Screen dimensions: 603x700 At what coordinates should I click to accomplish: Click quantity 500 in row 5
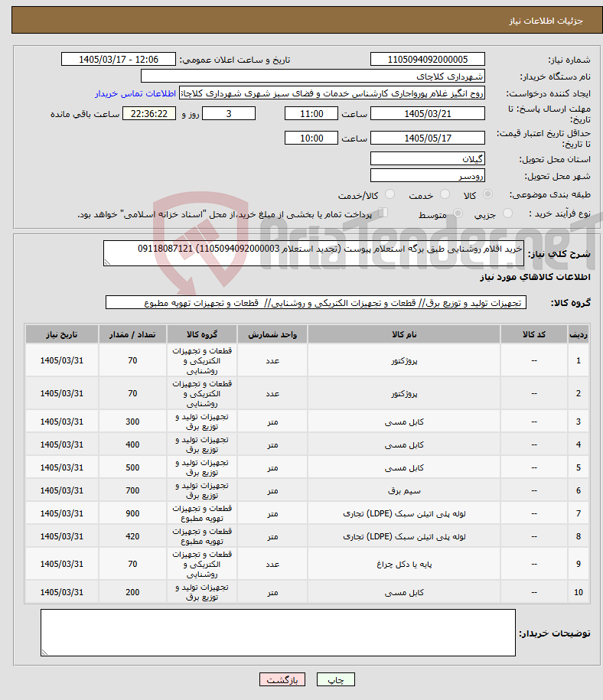[x=132, y=468]
